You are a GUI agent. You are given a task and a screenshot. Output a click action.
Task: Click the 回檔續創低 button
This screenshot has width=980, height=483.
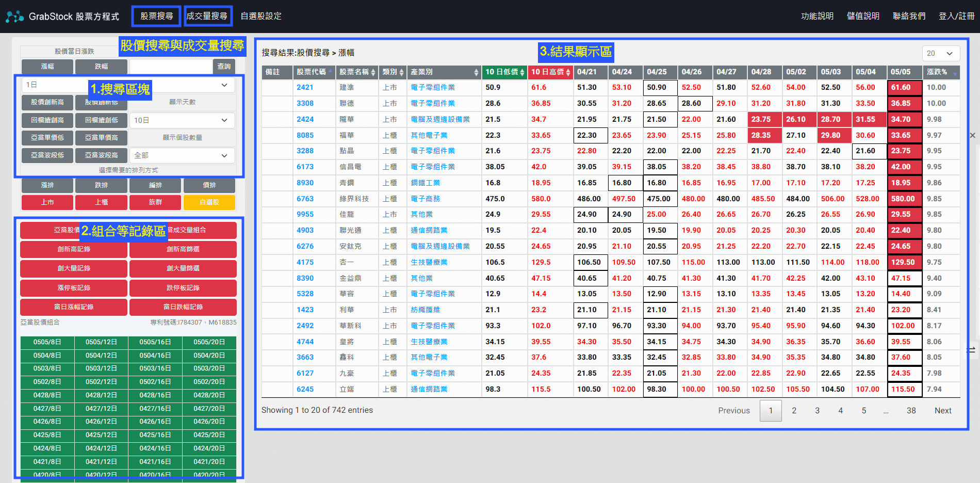coord(101,120)
